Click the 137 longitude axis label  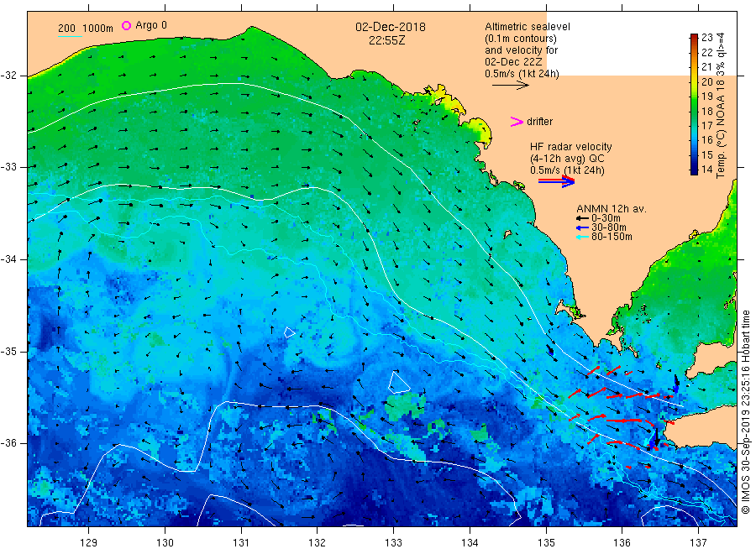coord(698,543)
